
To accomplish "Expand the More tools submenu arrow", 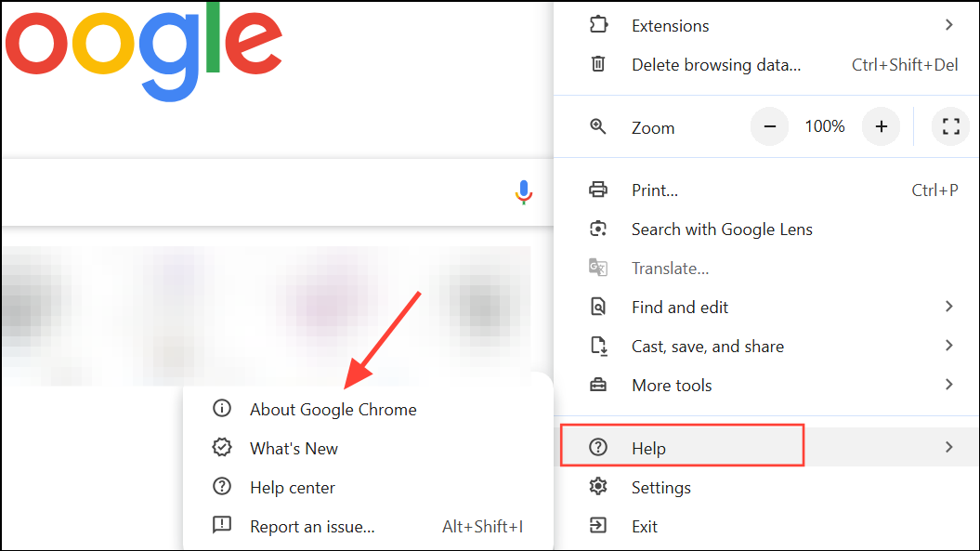I will tap(948, 385).
